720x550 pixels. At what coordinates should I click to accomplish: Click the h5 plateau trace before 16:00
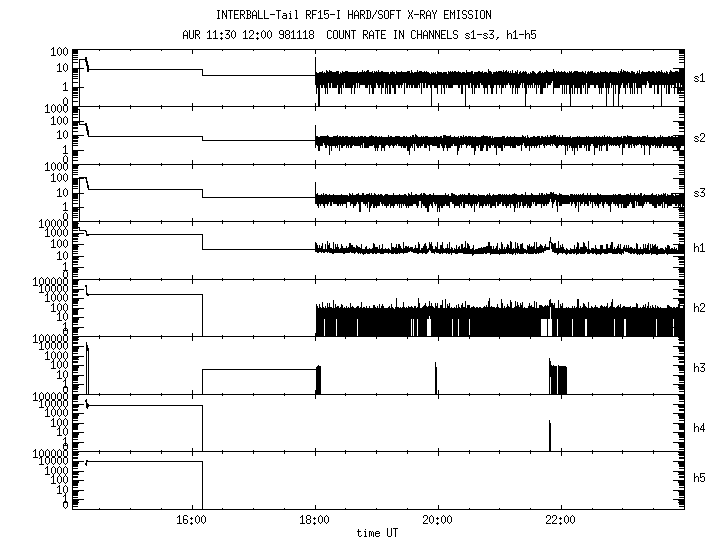144,461
